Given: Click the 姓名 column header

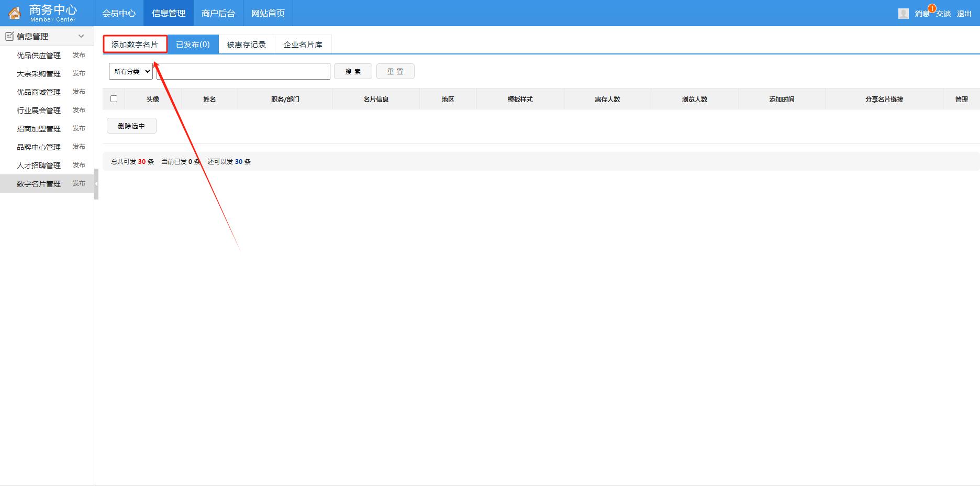Looking at the screenshot, I should [209, 99].
